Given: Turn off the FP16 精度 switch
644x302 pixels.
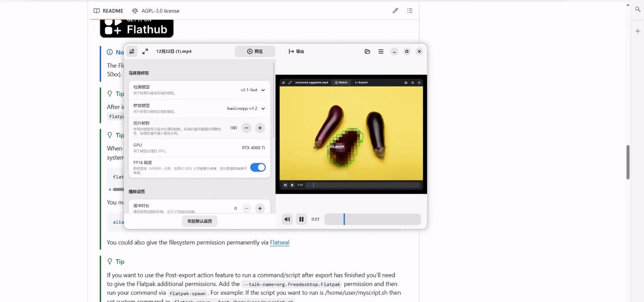Looking at the screenshot, I should 258,168.
